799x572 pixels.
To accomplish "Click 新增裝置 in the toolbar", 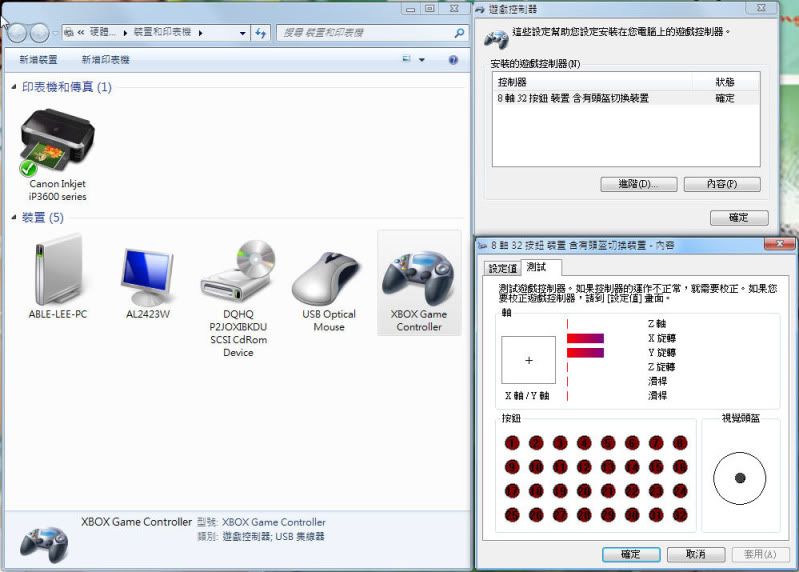I will [x=39, y=60].
